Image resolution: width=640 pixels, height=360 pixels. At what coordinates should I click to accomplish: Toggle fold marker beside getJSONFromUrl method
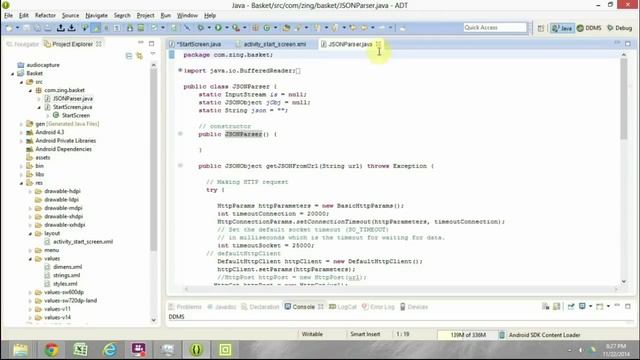click(180, 165)
